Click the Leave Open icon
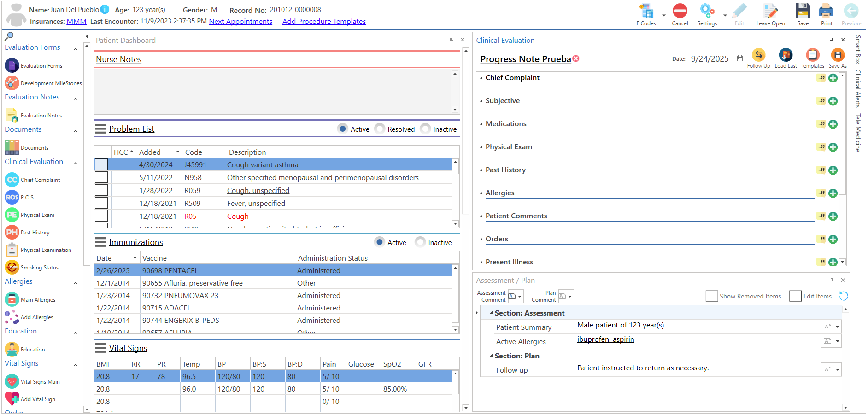The width and height of the screenshot is (868, 415). click(x=770, y=11)
